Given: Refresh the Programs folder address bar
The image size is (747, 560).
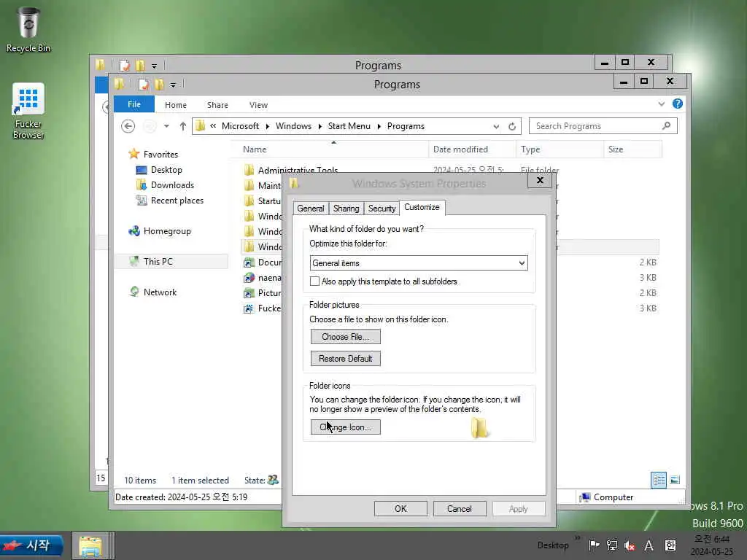Looking at the screenshot, I should point(512,126).
